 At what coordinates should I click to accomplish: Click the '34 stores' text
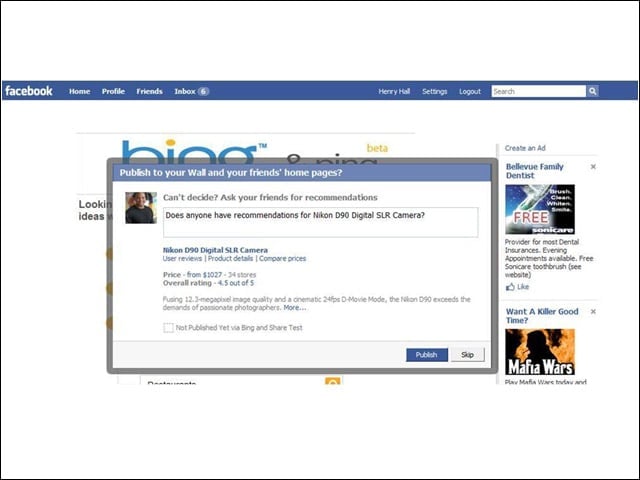[x=242, y=275]
